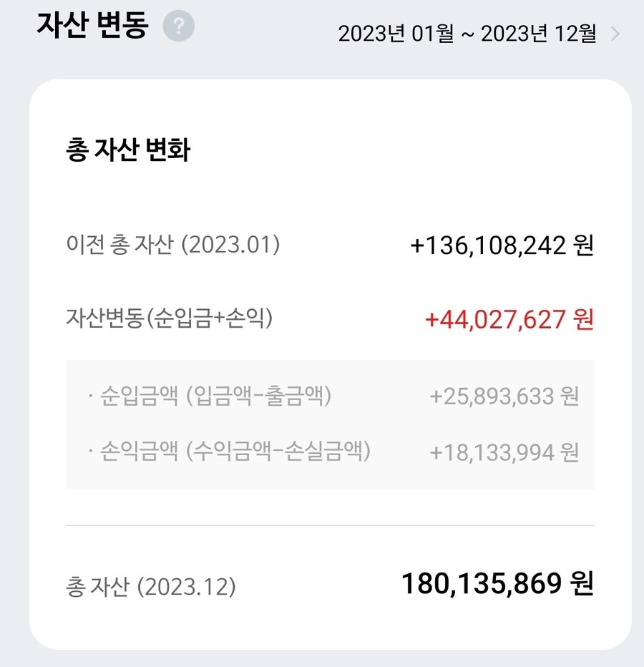Viewport: 644px width, 667px height.
Task: Tap the bold 180,135,869 원 total
Action: point(497,584)
